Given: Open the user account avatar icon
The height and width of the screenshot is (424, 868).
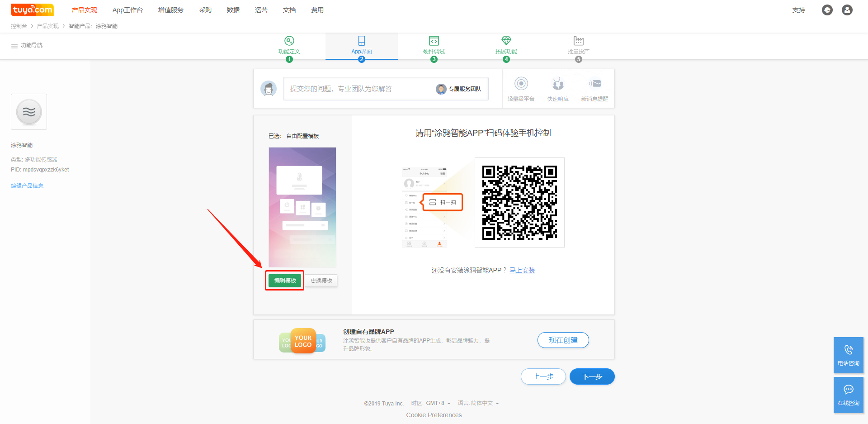Looking at the screenshot, I should [847, 10].
